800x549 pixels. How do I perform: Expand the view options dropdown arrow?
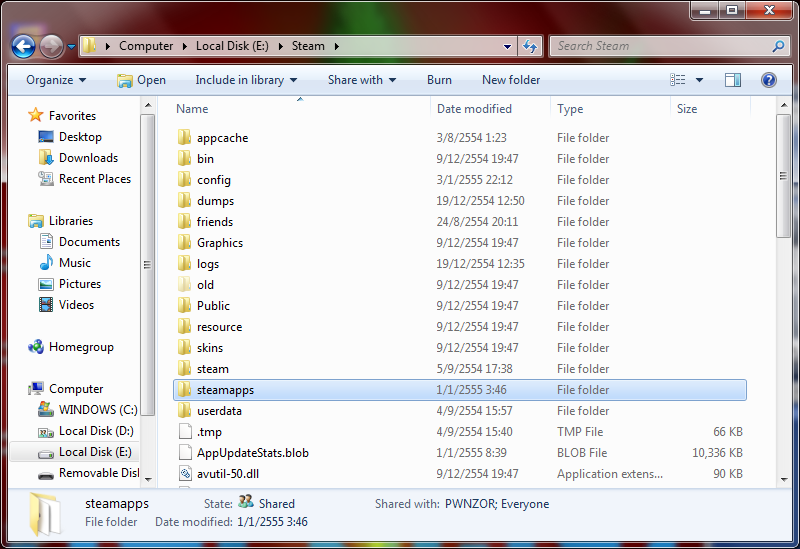[699, 80]
